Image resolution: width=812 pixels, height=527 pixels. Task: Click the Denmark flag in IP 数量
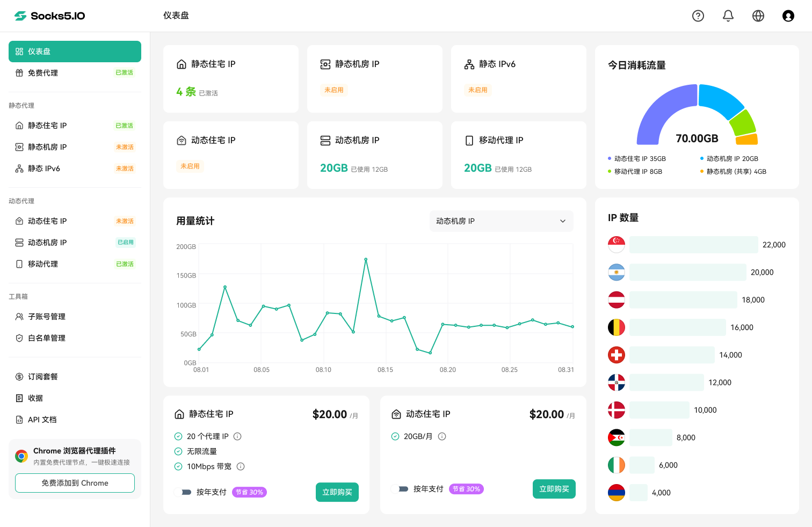(x=617, y=410)
